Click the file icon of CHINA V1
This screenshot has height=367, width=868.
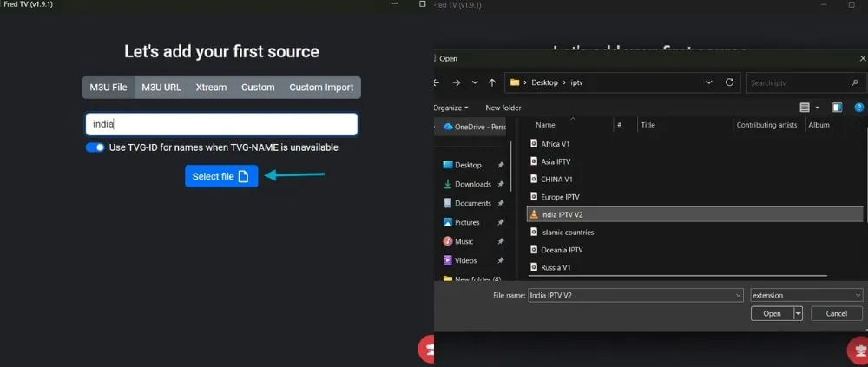point(534,179)
